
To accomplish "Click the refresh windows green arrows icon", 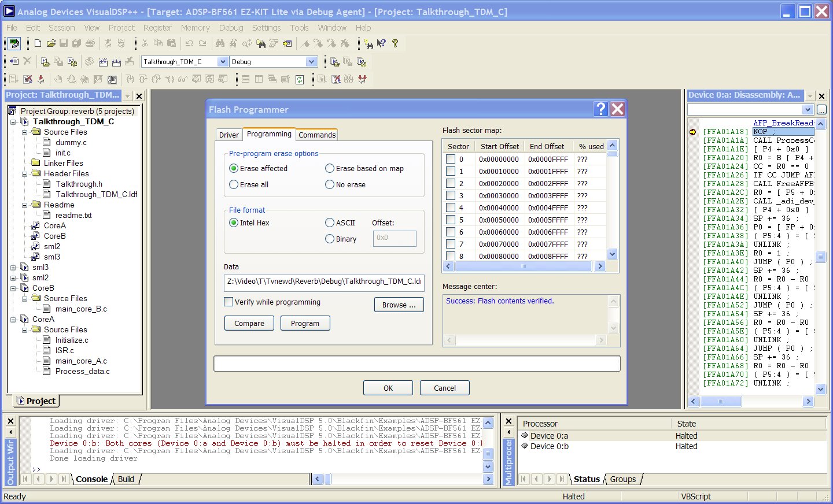I will (300, 79).
